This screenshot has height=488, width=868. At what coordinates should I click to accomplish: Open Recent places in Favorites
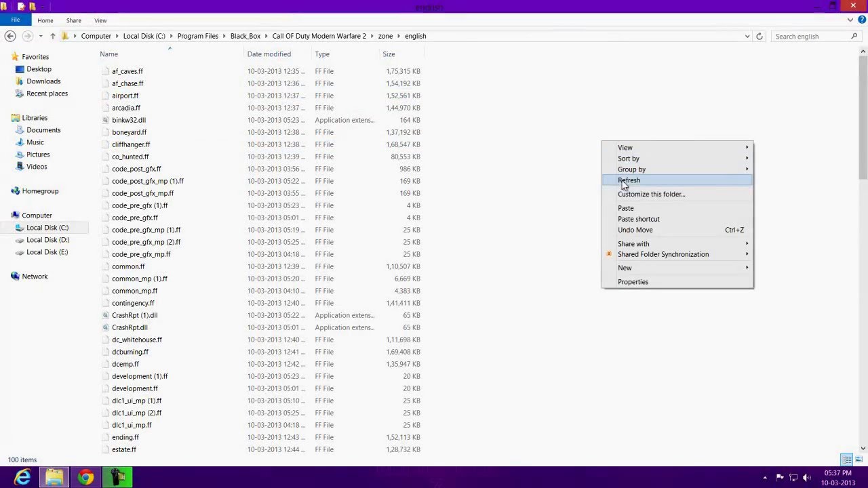47,94
